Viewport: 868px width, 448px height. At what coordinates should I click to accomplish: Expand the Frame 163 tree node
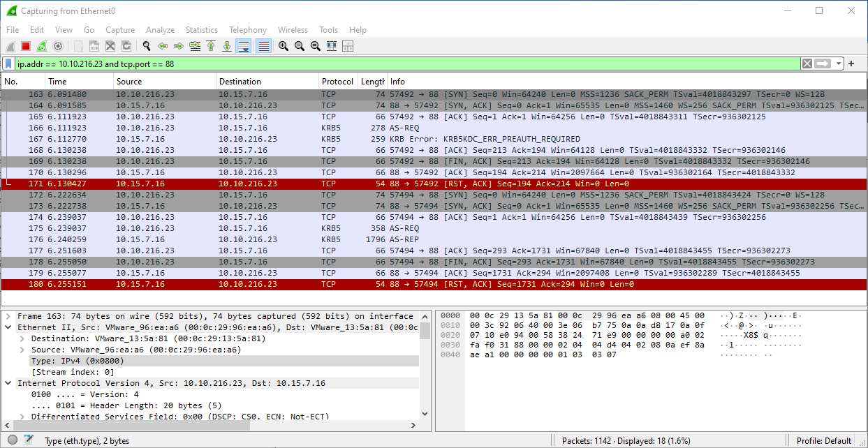tap(8, 316)
